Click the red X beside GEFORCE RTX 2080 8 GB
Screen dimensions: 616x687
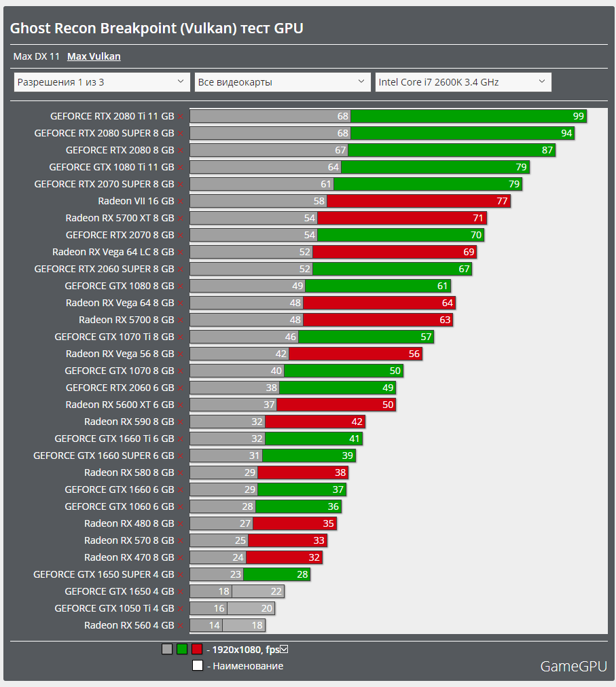[x=180, y=151]
